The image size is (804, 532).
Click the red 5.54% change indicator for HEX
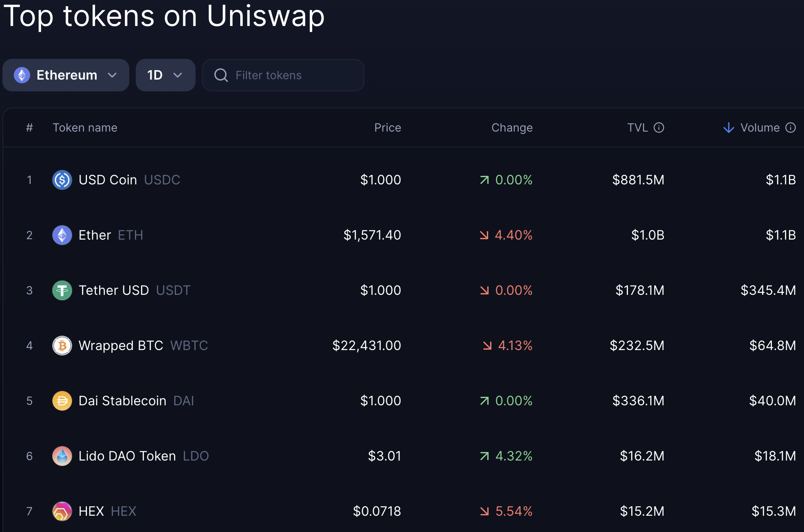pyautogui.click(x=506, y=511)
